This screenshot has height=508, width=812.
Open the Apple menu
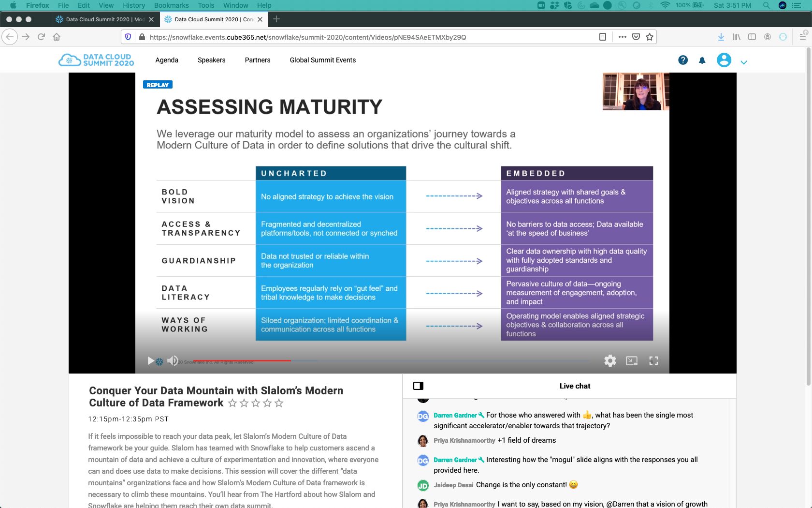point(14,5)
